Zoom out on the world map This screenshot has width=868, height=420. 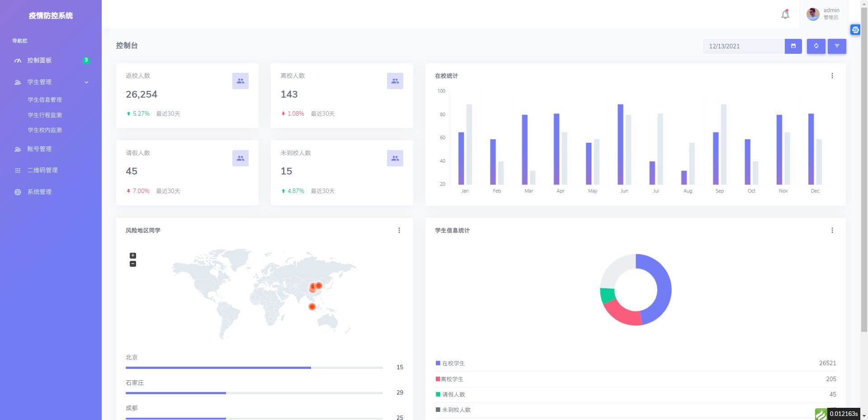pos(133,264)
